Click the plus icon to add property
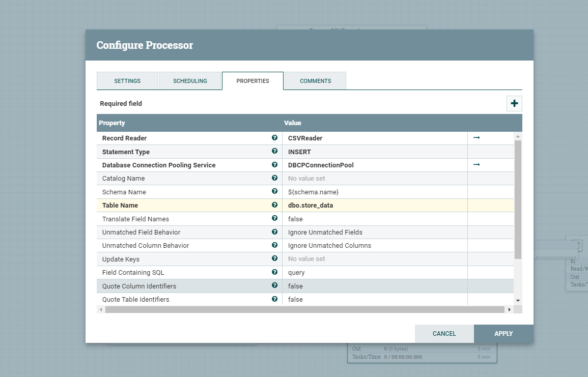 pyautogui.click(x=514, y=104)
